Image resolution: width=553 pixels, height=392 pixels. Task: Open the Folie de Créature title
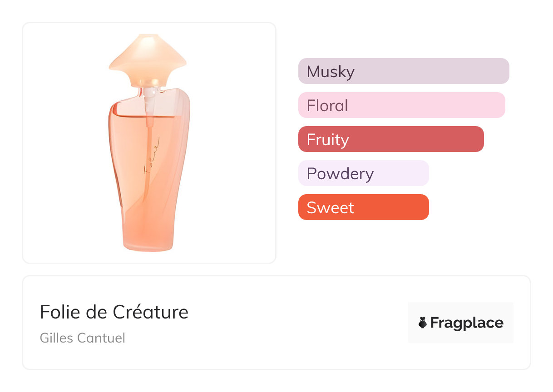tap(114, 312)
